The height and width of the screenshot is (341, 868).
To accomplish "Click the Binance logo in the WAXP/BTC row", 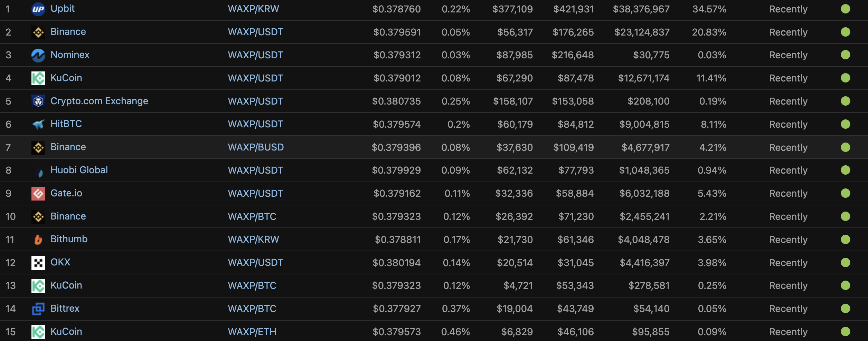I will [38, 217].
